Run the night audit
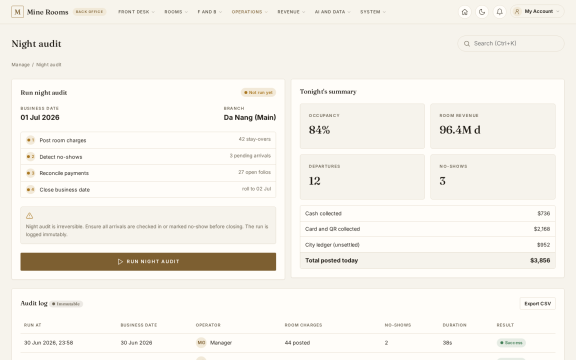The height and width of the screenshot is (360, 576). [148, 262]
